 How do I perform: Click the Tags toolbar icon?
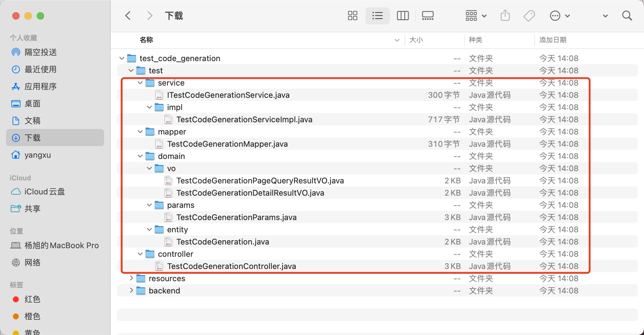click(529, 16)
